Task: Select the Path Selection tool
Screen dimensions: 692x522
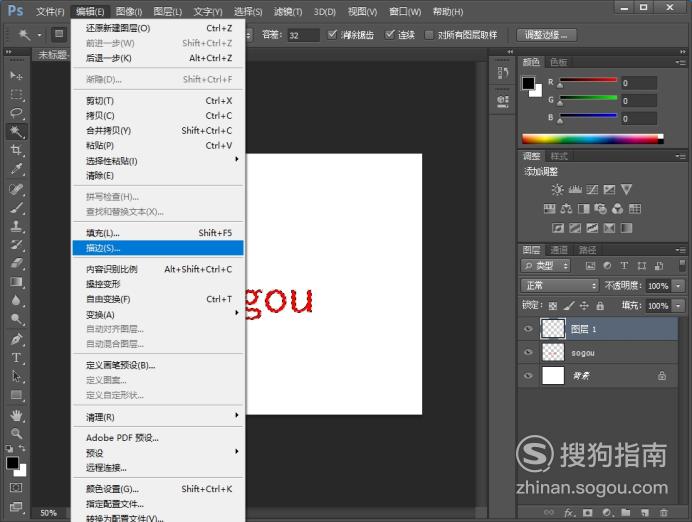Action: click(x=16, y=376)
